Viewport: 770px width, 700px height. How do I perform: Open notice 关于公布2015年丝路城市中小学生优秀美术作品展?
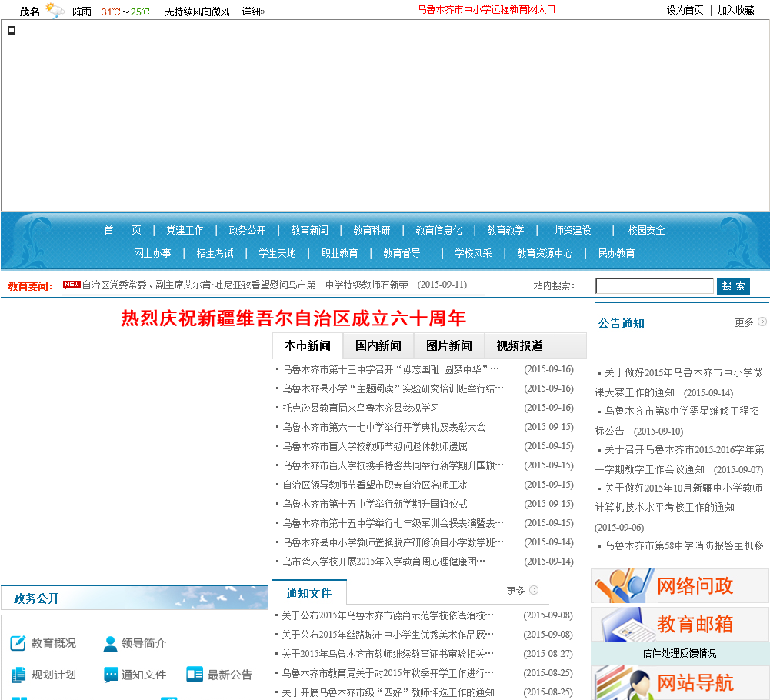(388, 634)
